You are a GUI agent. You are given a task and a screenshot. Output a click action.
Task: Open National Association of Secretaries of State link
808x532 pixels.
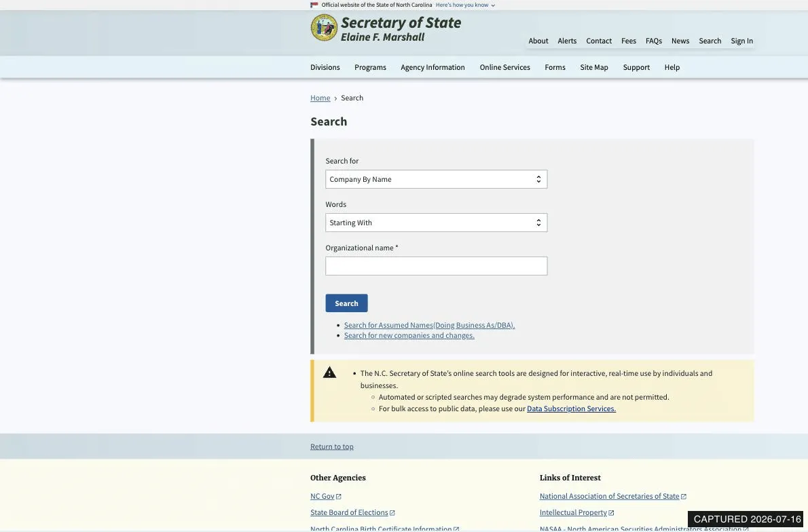[612, 496]
